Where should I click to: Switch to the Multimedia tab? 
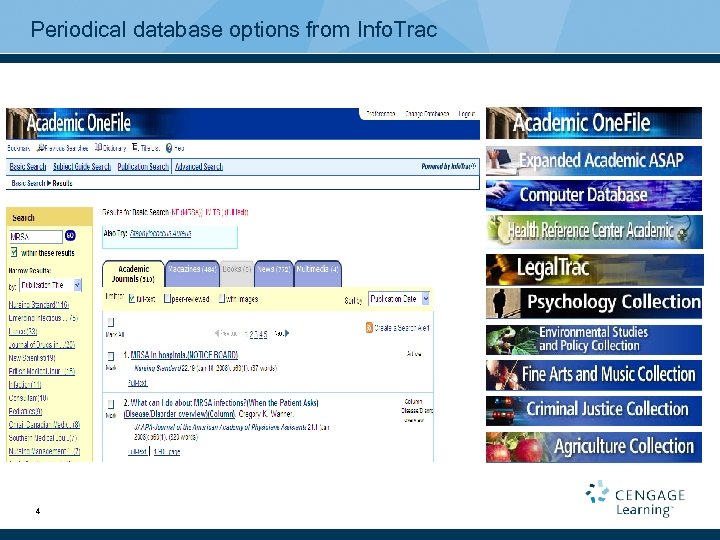coord(318,274)
